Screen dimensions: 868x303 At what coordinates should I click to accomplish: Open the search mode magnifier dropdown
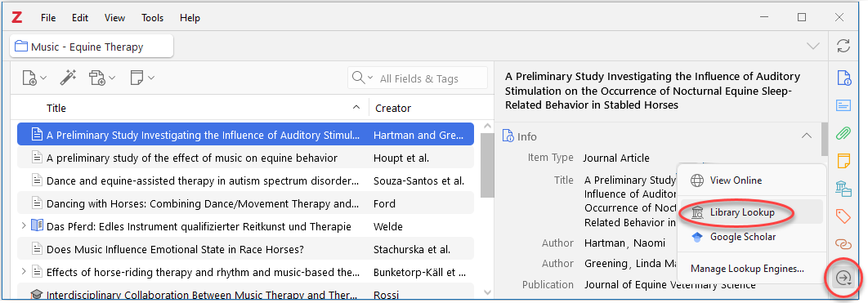[x=363, y=78]
